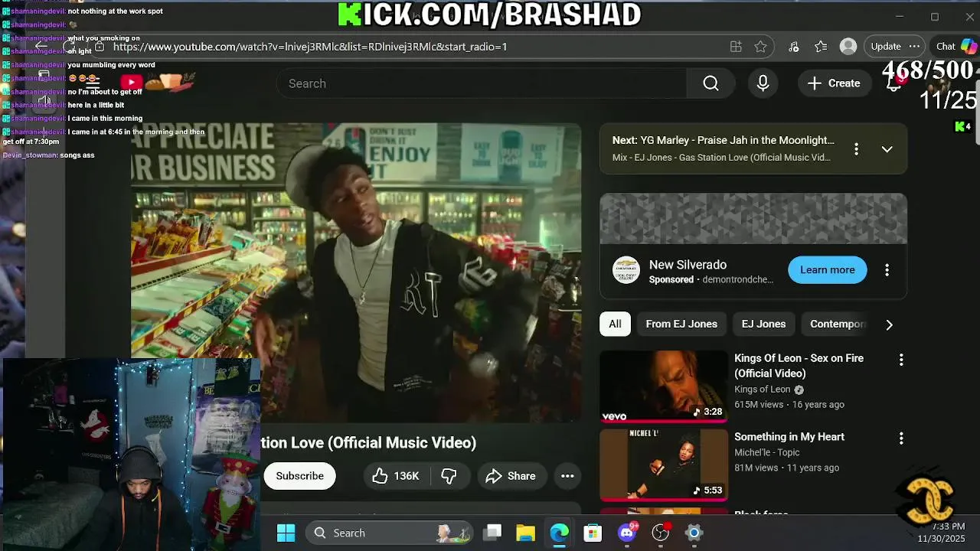Open options menu for New Silverado ad
This screenshot has width=980, height=551.
click(887, 270)
